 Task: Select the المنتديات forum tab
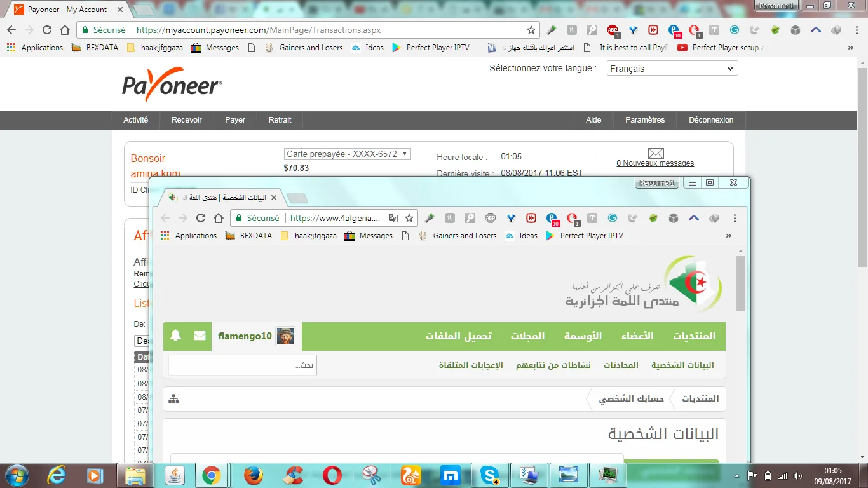point(694,336)
